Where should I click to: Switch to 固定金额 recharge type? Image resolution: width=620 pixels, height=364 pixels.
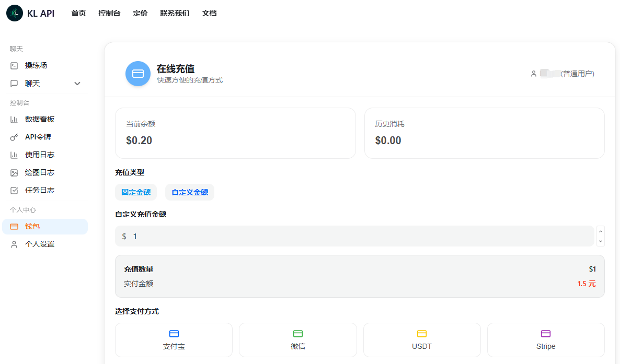click(x=136, y=192)
